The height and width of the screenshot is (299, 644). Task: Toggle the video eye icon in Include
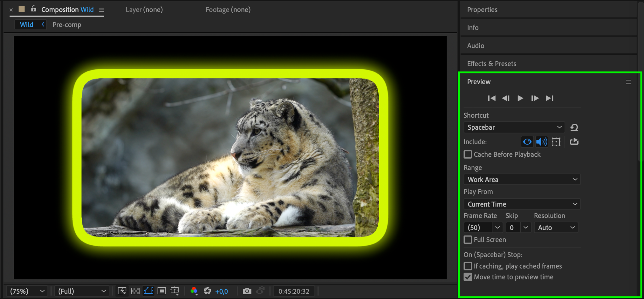pyautogui.click(x=527, y=142)
